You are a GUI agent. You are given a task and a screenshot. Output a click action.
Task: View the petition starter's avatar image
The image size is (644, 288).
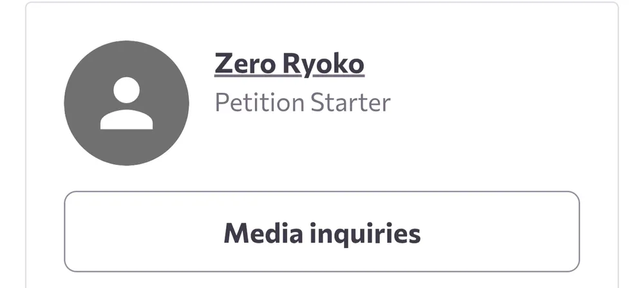point(127,103)
